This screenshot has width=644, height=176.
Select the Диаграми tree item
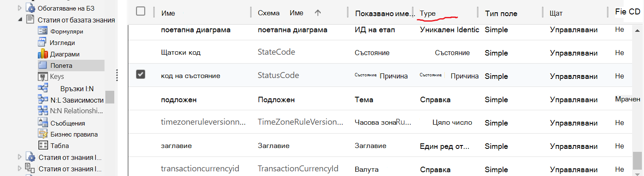(x=65, y=54)
